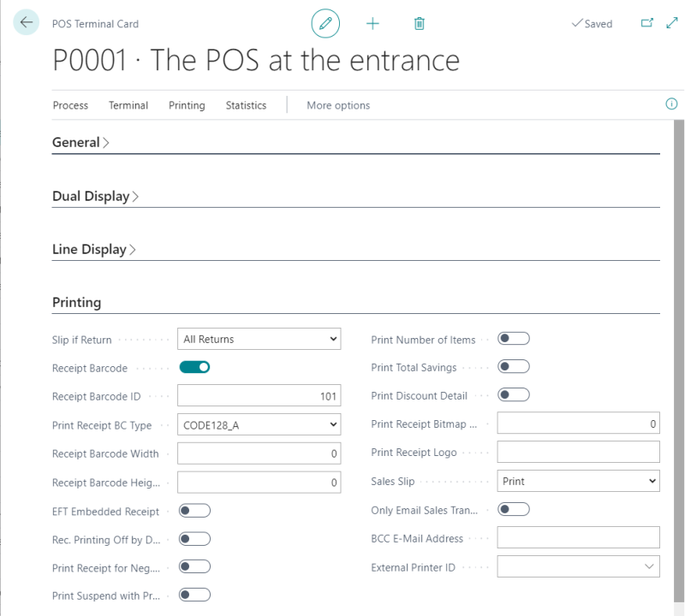Toggle Print Total Savings on

click(x=514, y=367)
